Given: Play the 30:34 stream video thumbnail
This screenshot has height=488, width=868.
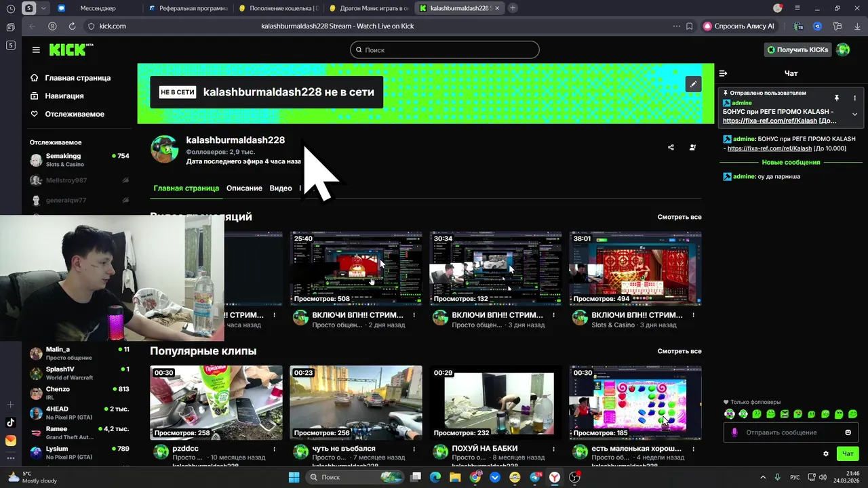Looking at the screenshot, I should coord(496,268).
